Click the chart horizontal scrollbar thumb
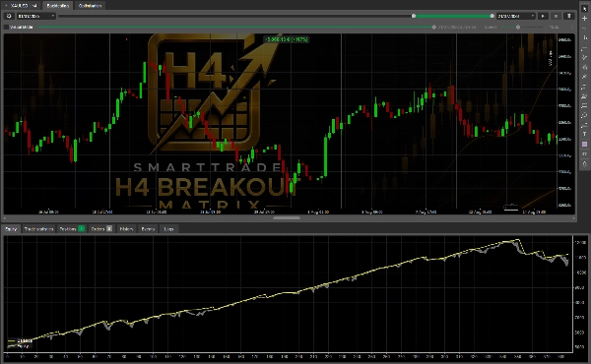This screenshot has height=364, width=591. point(287,218)
